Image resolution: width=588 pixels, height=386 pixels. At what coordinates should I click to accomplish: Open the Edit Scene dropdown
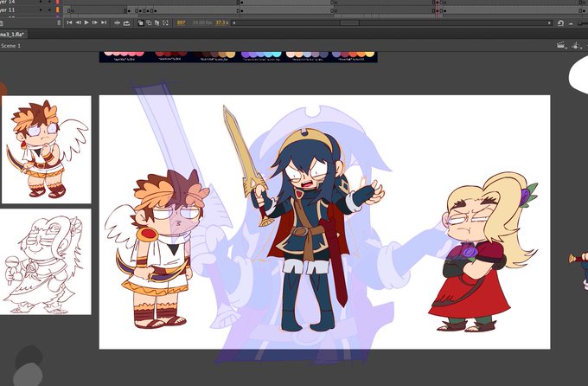point(561,45)
